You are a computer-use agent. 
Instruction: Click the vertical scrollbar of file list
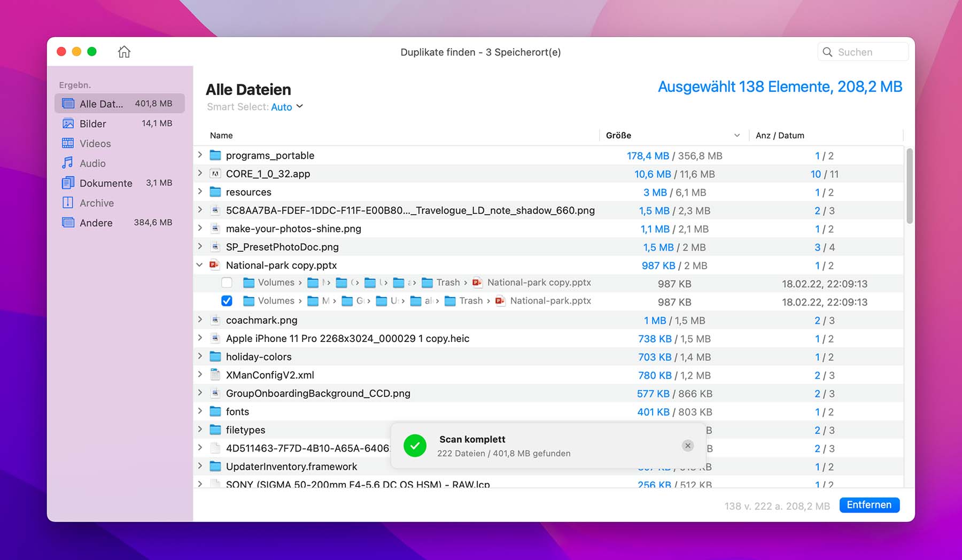(909, 187)
